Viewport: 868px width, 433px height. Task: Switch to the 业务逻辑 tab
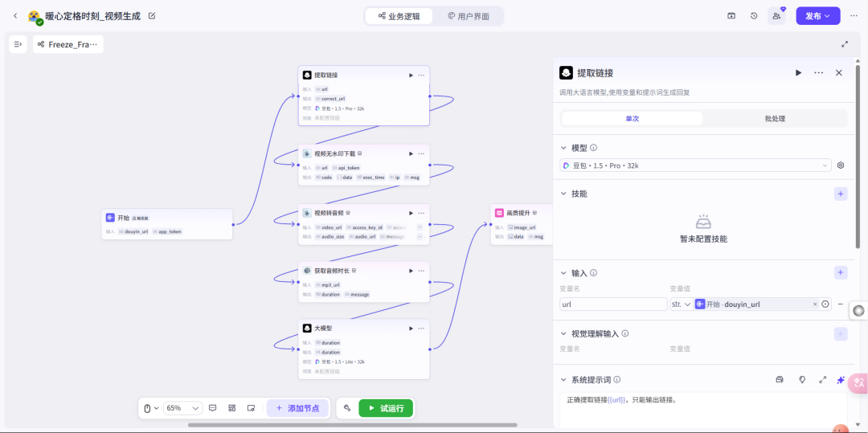click(x=399, y=16)
